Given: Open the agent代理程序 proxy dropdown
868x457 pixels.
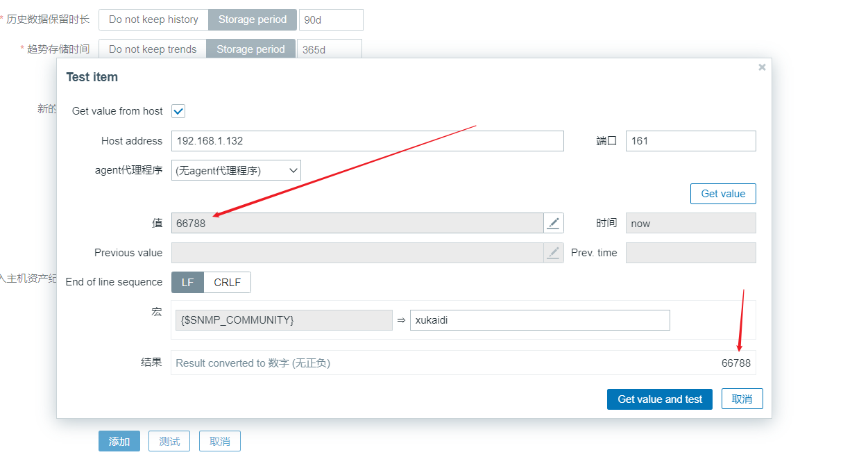Looking at the screenshot, I should 236,170.
